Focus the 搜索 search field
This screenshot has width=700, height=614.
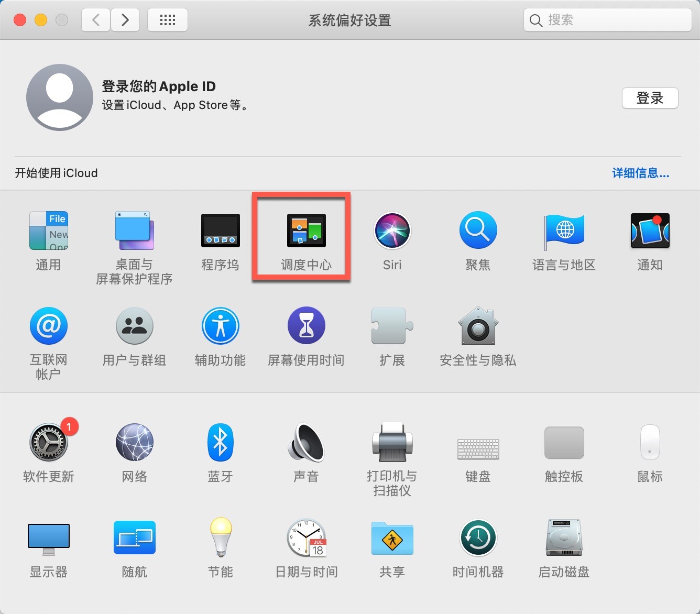608,20
